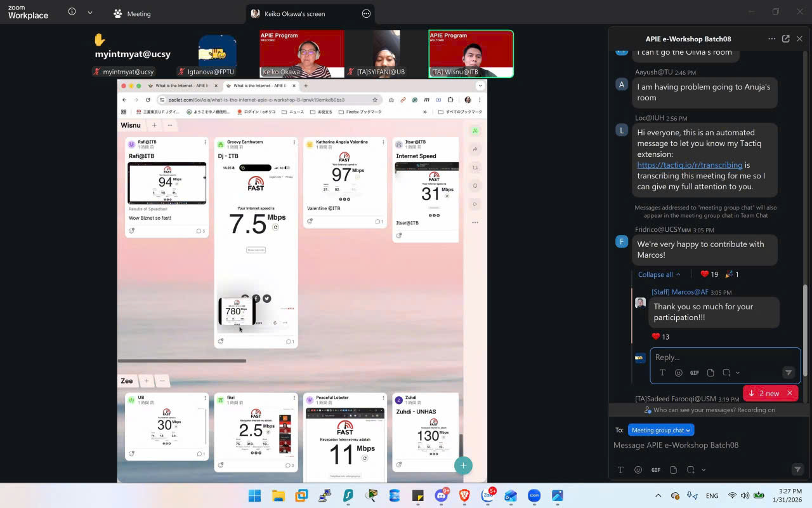Screen dimensions: 812x508
Task: Open comments on Rafi@ITB card
Action: pos(200,231)
